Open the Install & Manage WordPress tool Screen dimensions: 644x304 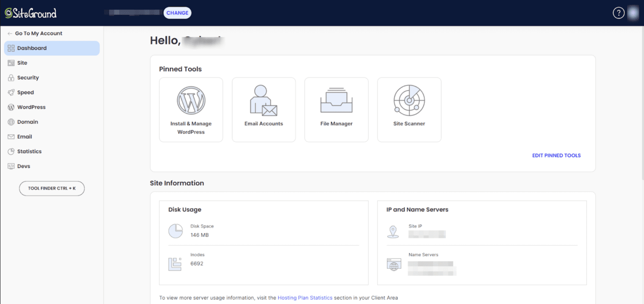(191, 109)
